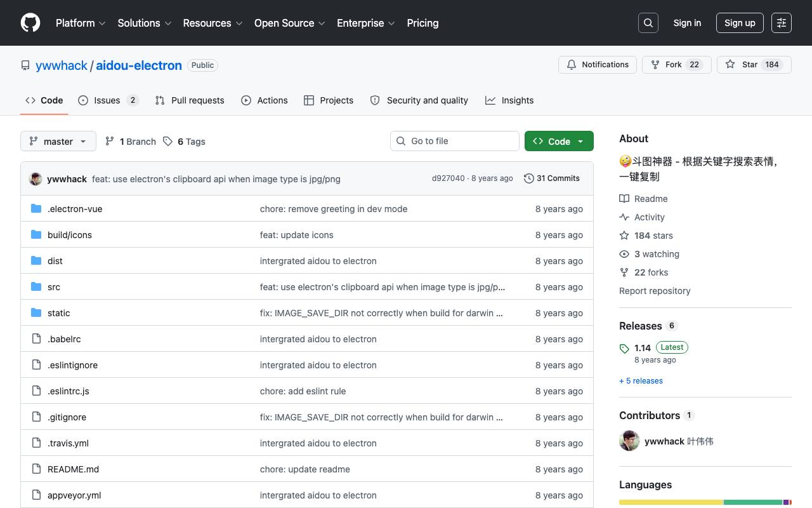The height and width of the screenshot is (508, 812).
Task: Click the README.md file icon
Action: [x=36, y=469]
